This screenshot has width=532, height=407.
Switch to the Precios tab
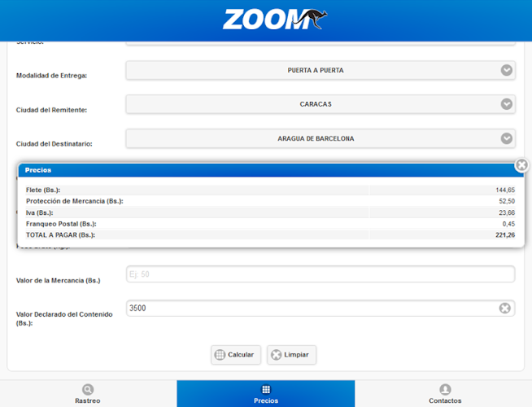coord(266,393)
